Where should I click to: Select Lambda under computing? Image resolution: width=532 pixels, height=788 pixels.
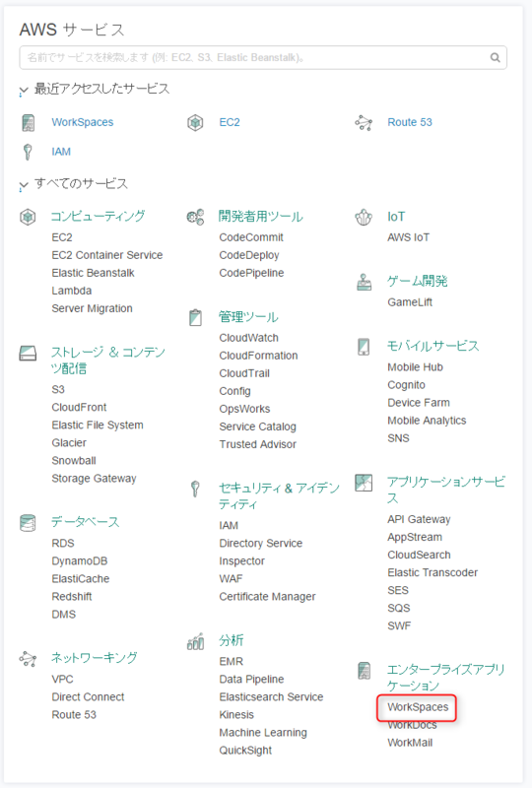point(71,291)
